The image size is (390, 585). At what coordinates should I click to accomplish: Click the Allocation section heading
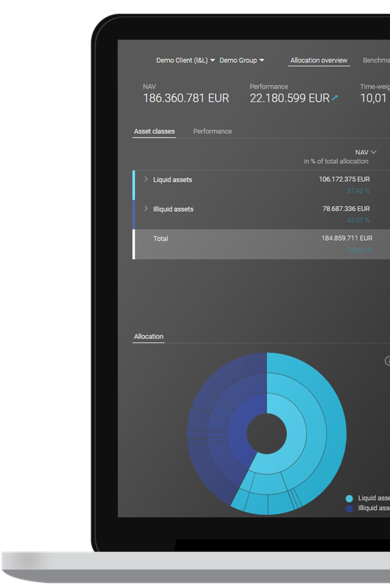149,337
